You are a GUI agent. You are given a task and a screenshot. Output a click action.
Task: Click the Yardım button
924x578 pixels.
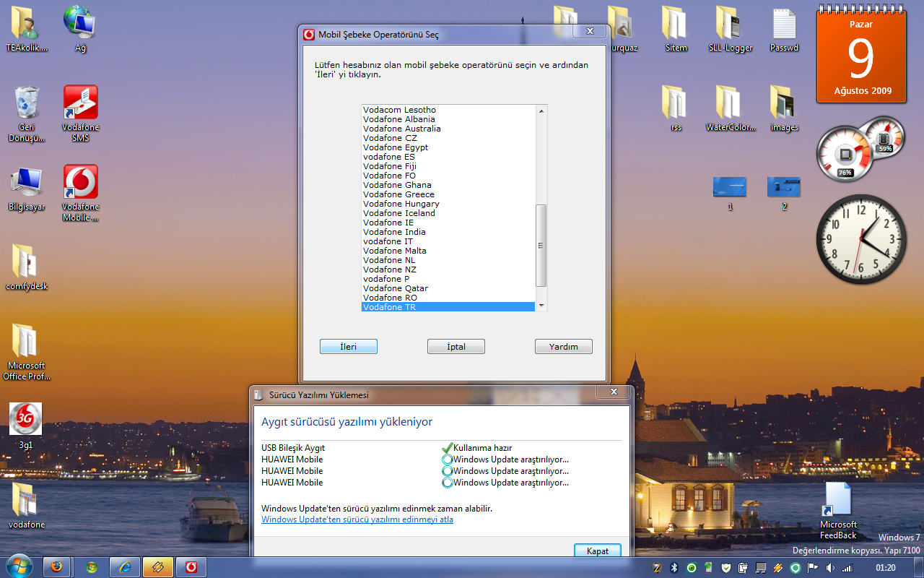564,347
